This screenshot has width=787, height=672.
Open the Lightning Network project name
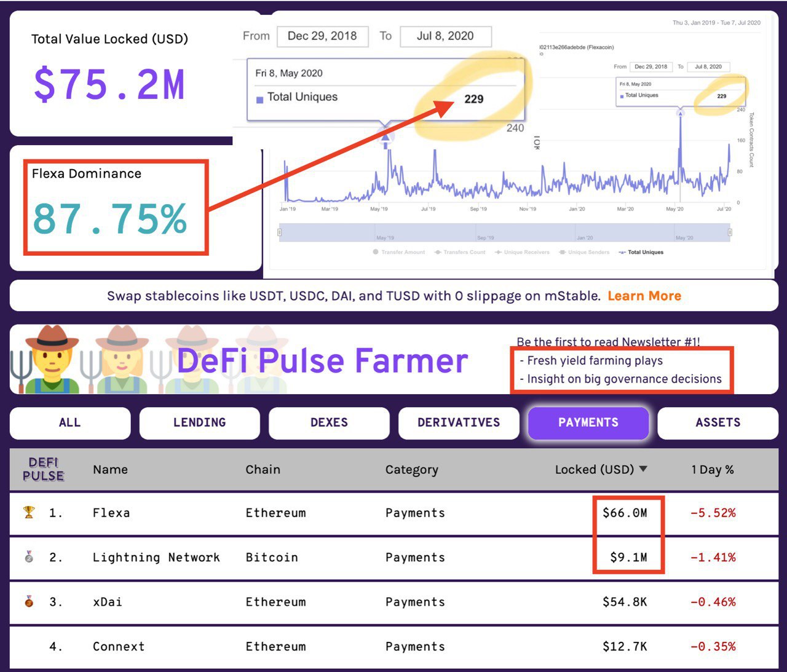[156, 558]
